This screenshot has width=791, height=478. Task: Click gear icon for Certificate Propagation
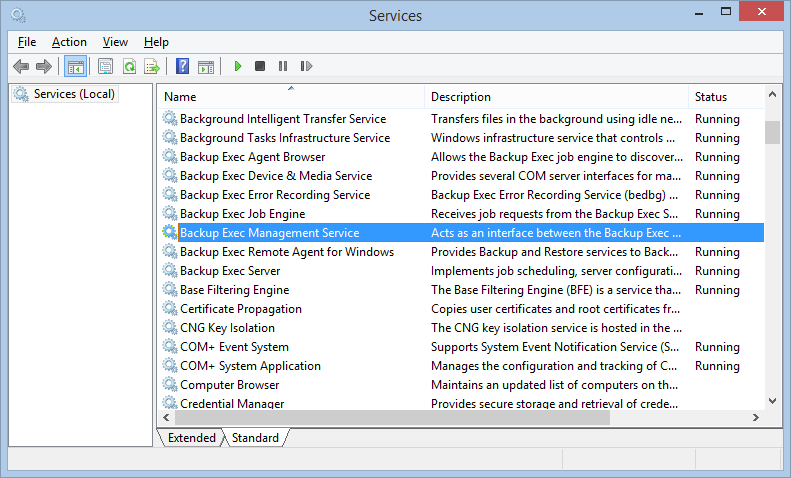[170, 309]
